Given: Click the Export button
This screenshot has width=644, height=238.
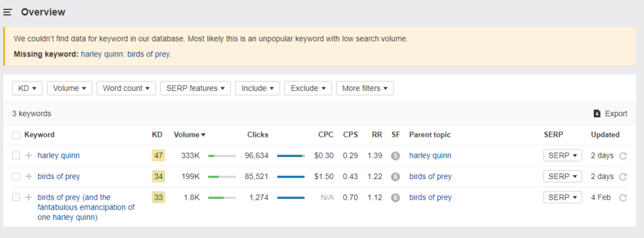Looking at the screenshot, I should [x=611, y=114].
